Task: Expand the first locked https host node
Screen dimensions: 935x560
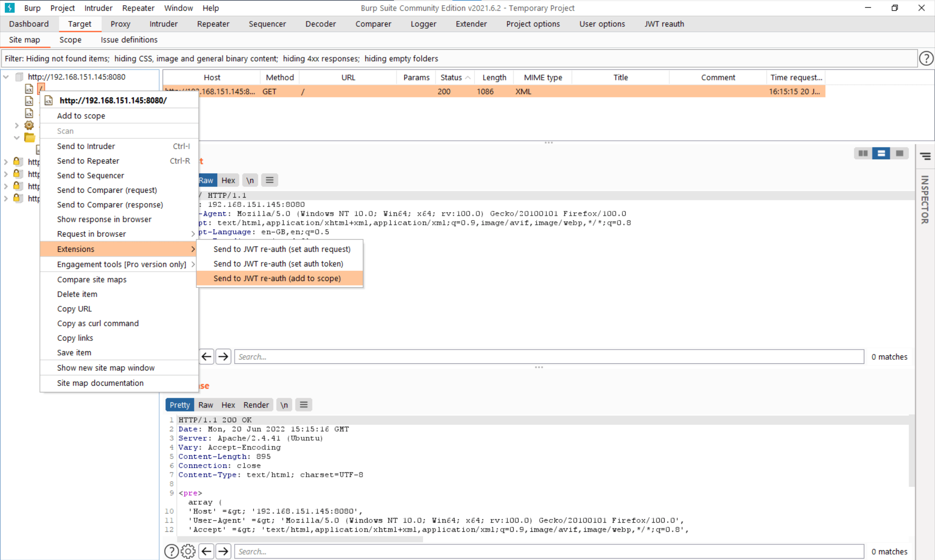Action: [x=6, y=162]
